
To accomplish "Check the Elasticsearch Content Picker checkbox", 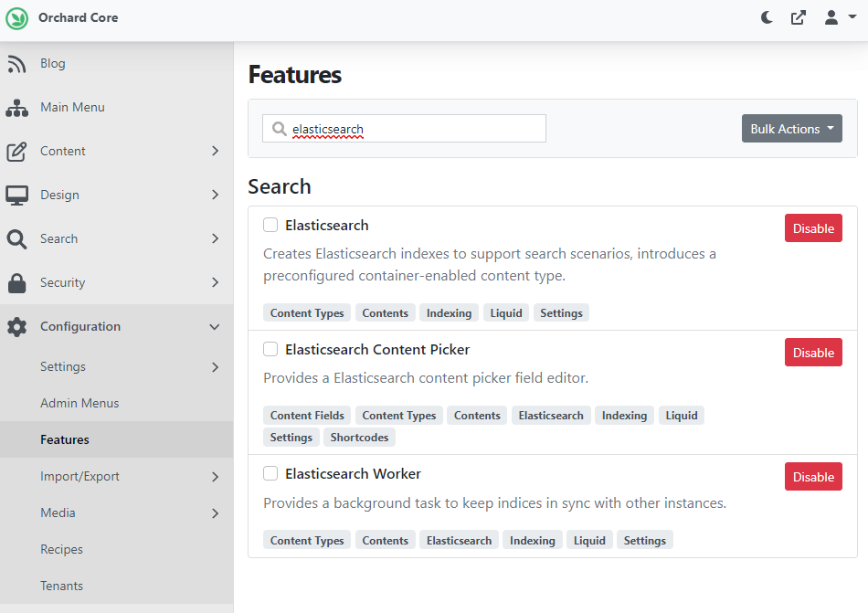I will click(270, 349).
